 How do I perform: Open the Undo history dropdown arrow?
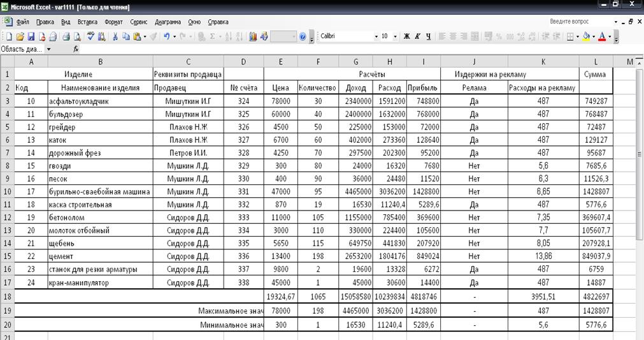point(175,36)
